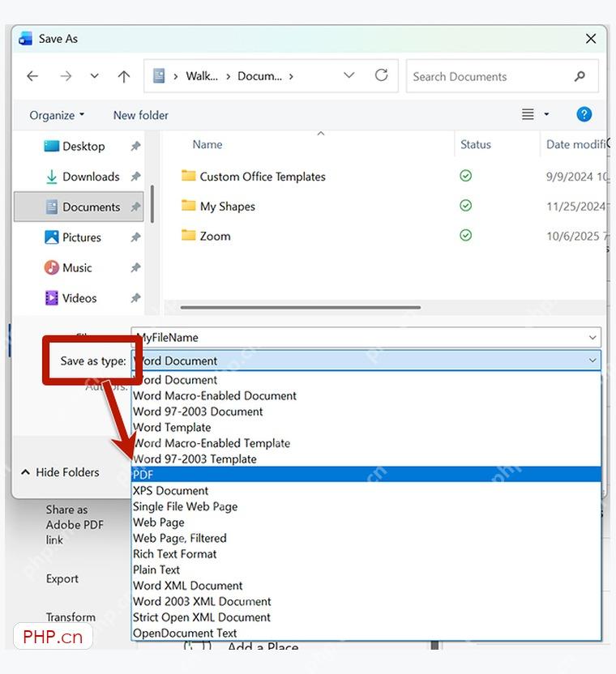616x674 pixels.
Task: Choose Strict Open XML Document type
Action: (x=366, y=617)
